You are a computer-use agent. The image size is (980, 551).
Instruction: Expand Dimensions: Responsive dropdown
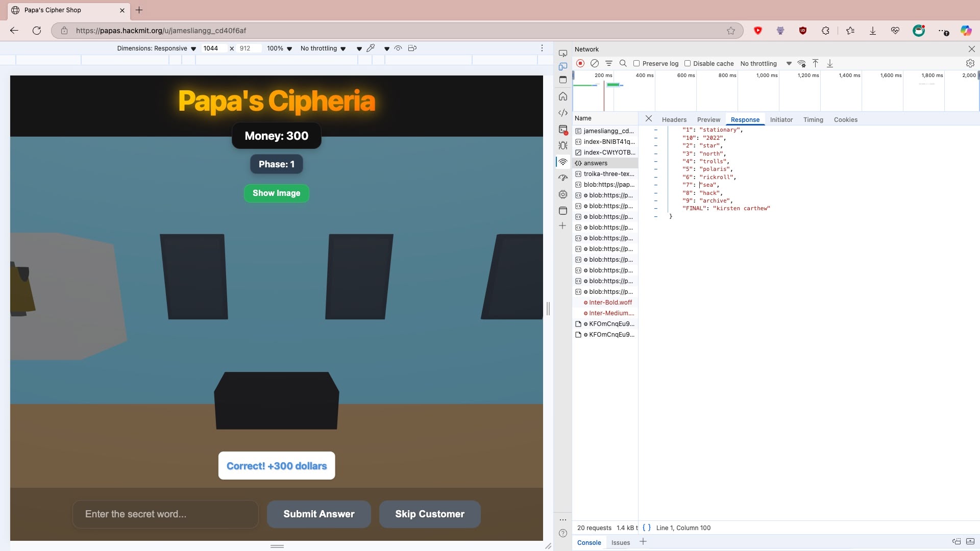coord(156,48)
